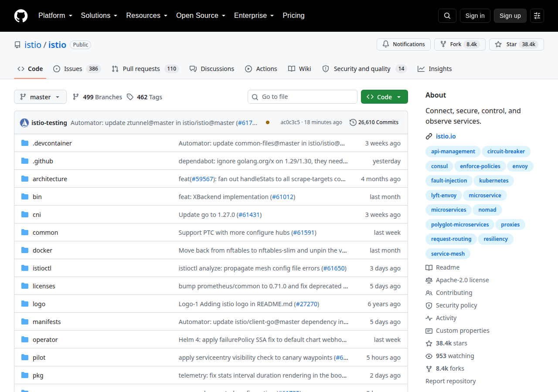View the 499 Branches link
The width and height of the screenshot is (558, 392).
pos(97,97)
